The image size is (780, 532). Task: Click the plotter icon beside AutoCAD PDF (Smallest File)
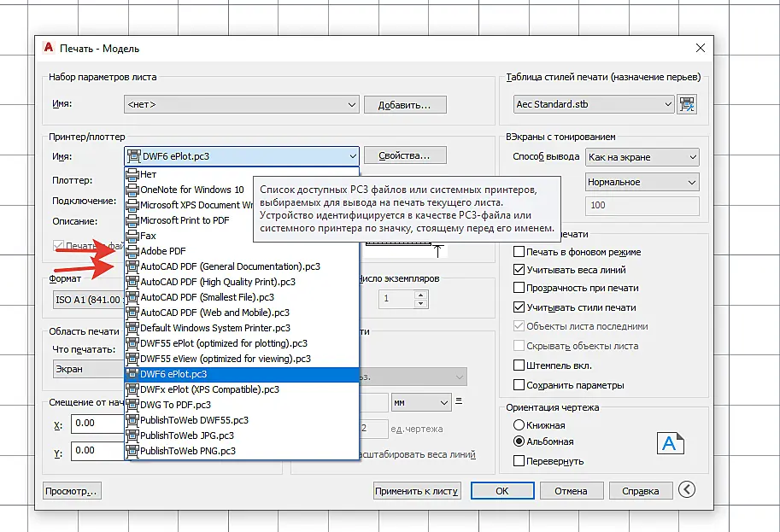coord(132,297)
